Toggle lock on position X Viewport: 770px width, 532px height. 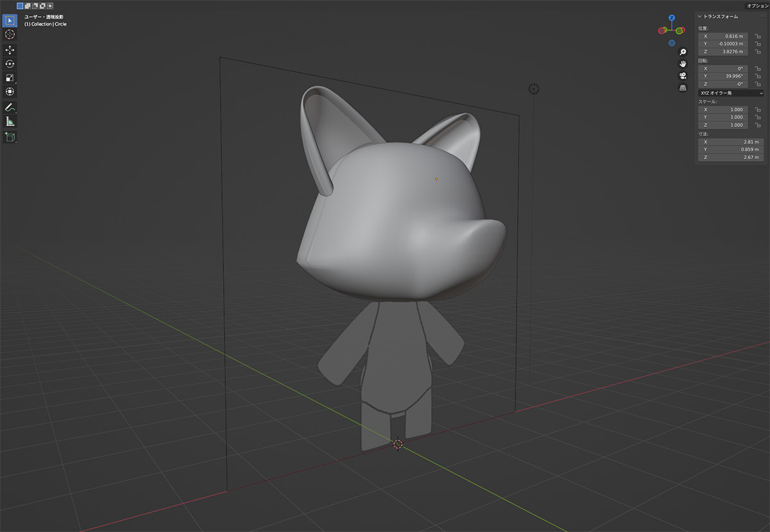point(758,37)
